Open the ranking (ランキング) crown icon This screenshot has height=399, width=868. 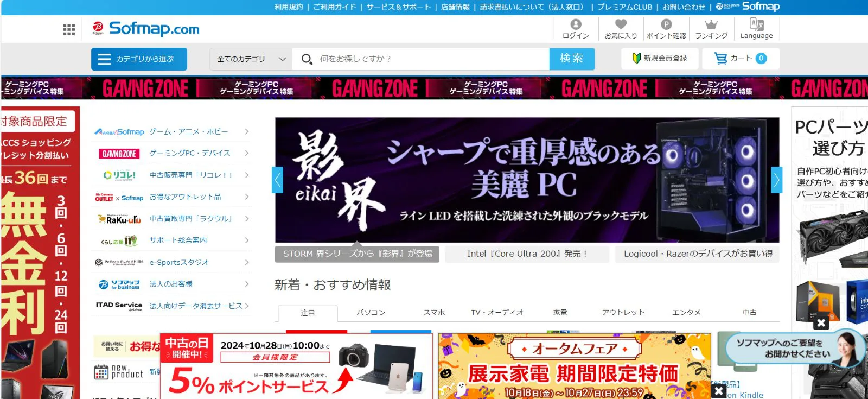(x=711, y=29)
